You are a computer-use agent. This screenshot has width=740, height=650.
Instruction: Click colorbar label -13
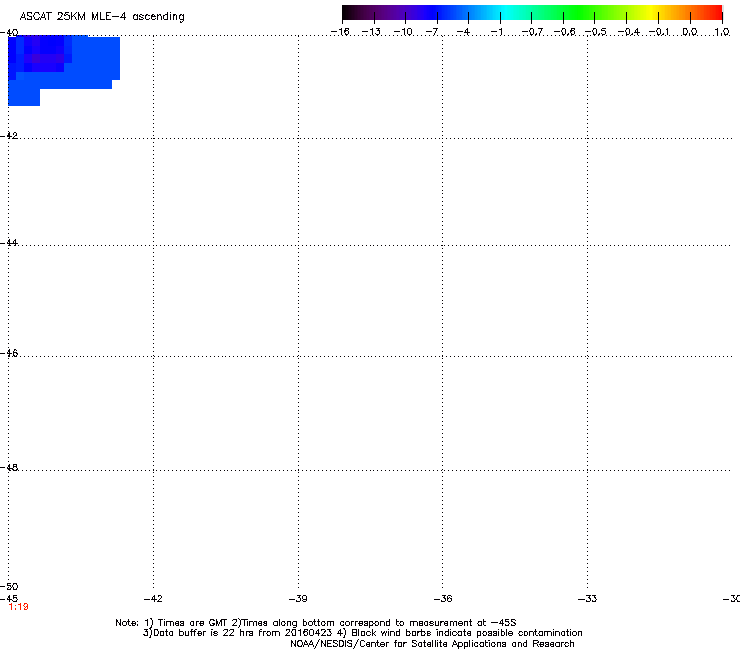[x=371, y=32]
